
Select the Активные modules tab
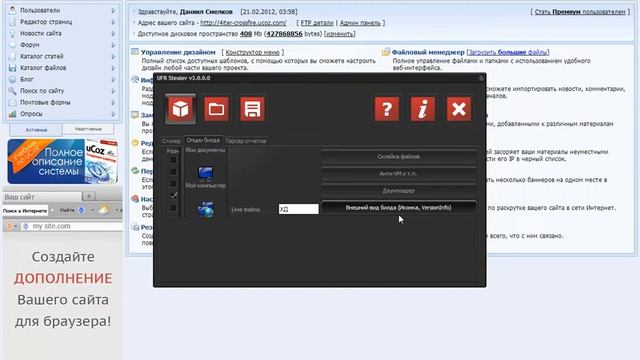(x=36, y=130)
